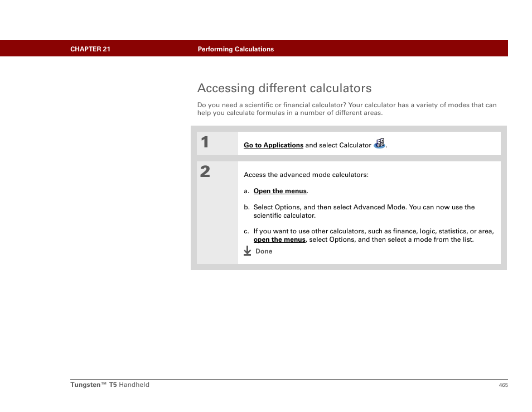Follow the 'open the menus' link in step c
This screenshot has height=412, width=532.
(x=279, y=239)
